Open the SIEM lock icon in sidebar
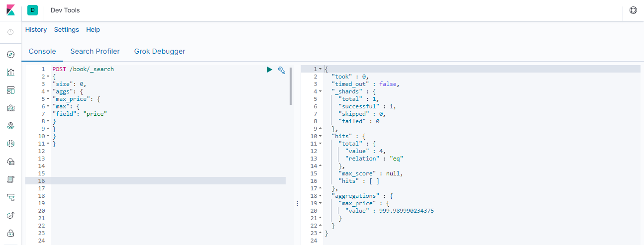Image resolution: width=644 pixels, height=245 pixels. pyautogui.click(x=10, y=233)
